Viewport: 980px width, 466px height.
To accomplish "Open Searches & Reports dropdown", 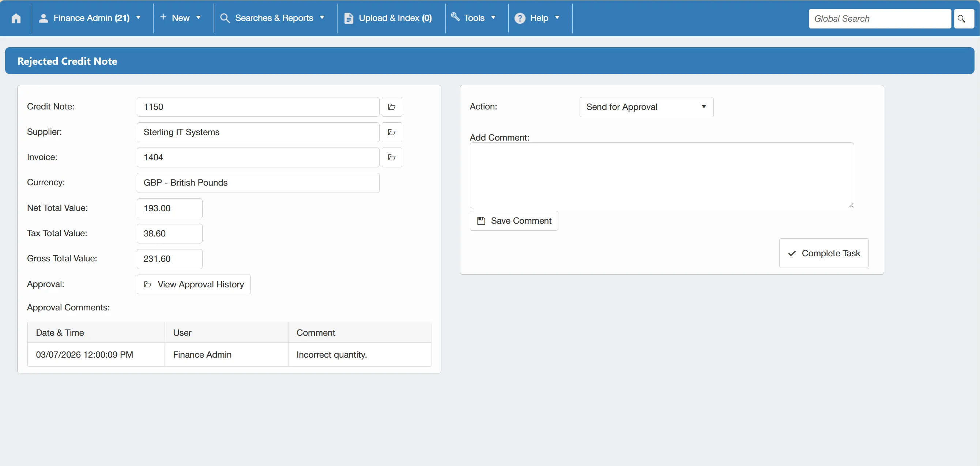I will [272, 18].
